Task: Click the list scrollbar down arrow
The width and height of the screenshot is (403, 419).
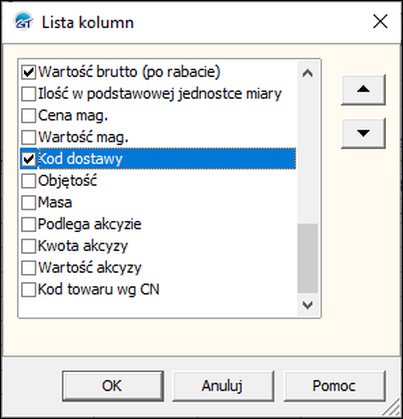Action: pyautogui.click(x=307, y=304)
